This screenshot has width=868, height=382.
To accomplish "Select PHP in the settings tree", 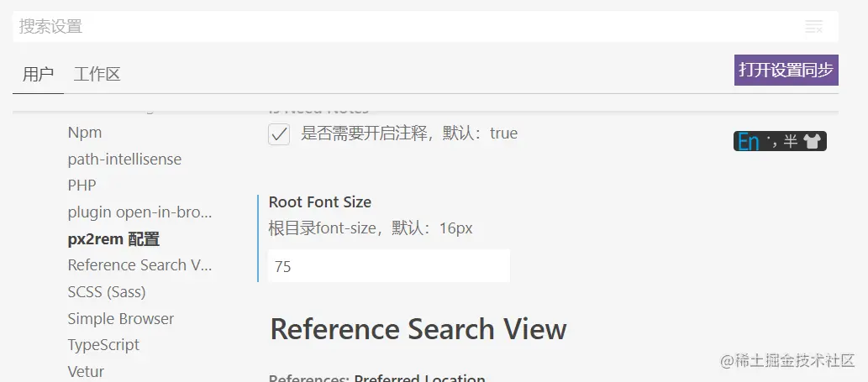I will click(x=82, y=186).
